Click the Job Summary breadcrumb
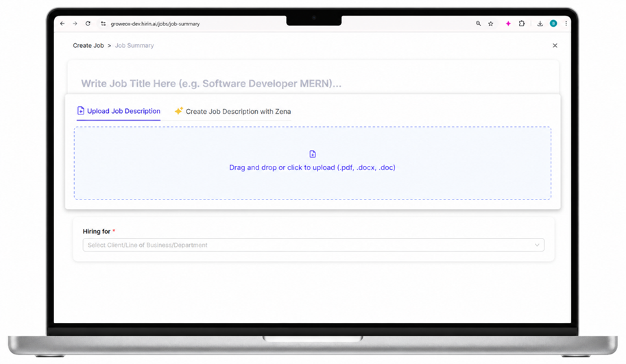Screen dimensions: 626x364 [134, 45]
